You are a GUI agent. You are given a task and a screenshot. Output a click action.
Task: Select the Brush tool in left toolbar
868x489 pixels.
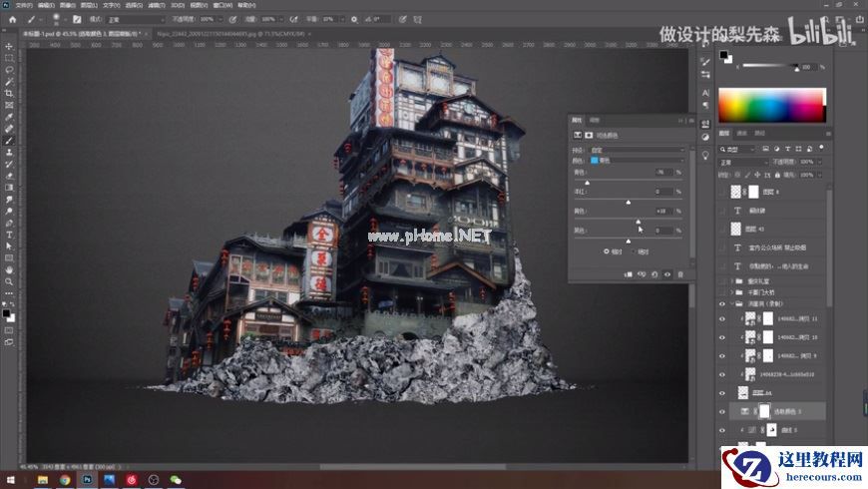coord(9,140)
